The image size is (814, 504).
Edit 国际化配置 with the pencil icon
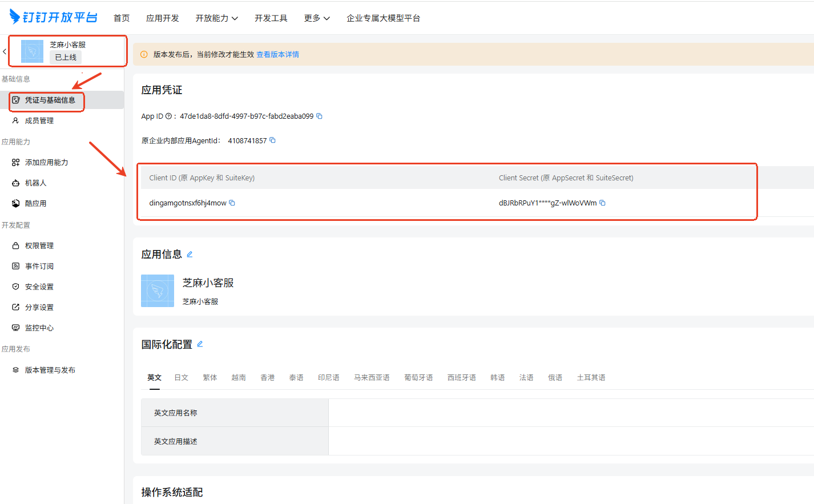click(x=200, y=344)
